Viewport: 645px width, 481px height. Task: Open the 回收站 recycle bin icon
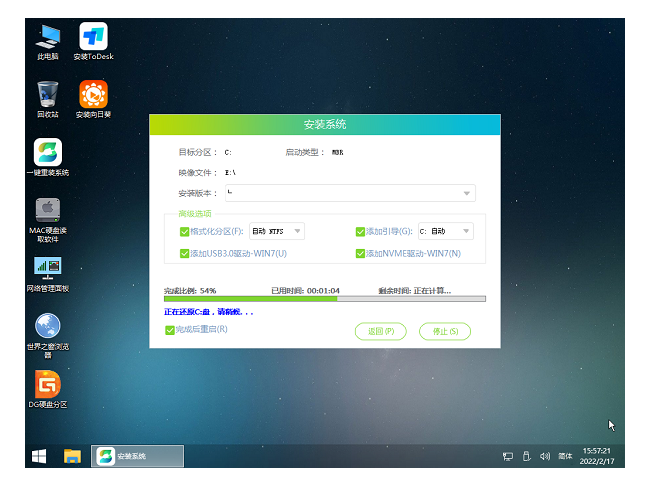pyautogui.click(x=47, y=95)
